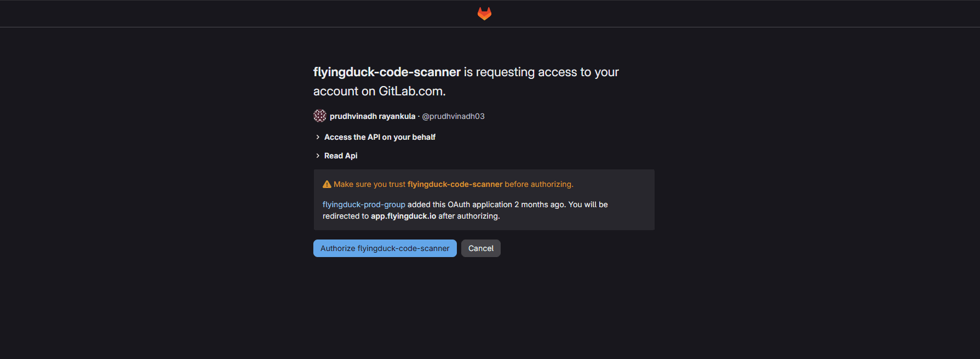Image resolution: width=980 pixels, height=359 pixels.
Task: Click the Cancel button
Action: coord(480,248)
